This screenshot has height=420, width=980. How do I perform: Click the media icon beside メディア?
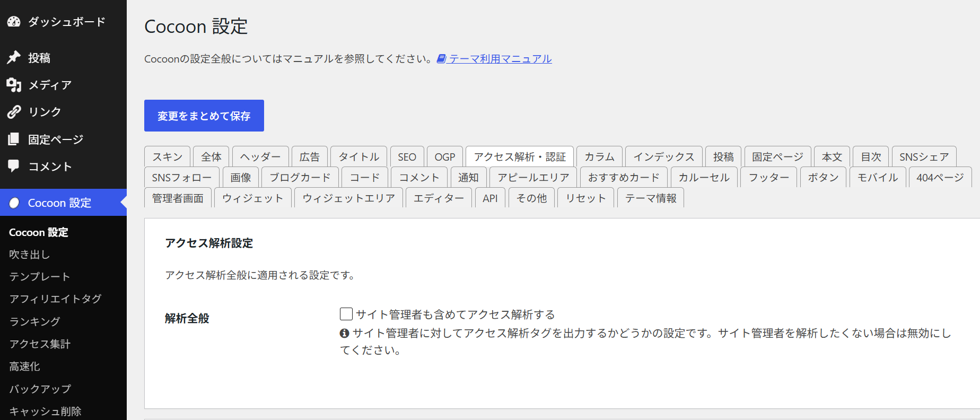click(14, 85)
